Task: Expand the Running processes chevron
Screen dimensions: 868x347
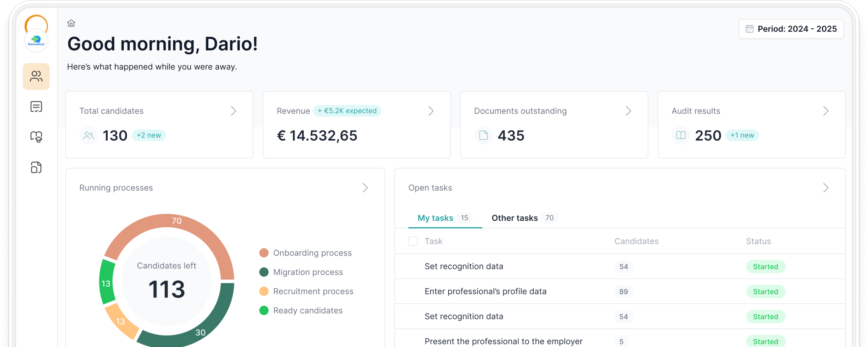Action: [365, 188]
